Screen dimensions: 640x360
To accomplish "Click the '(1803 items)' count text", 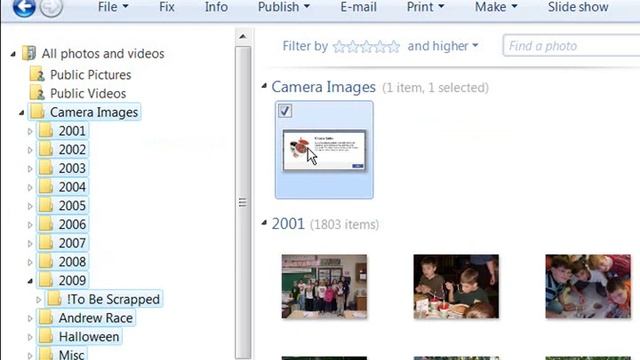I will [x=344, y=224].
